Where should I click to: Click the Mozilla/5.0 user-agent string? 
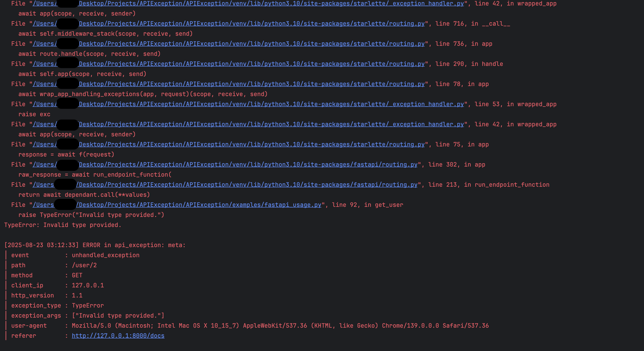[280, 326]
